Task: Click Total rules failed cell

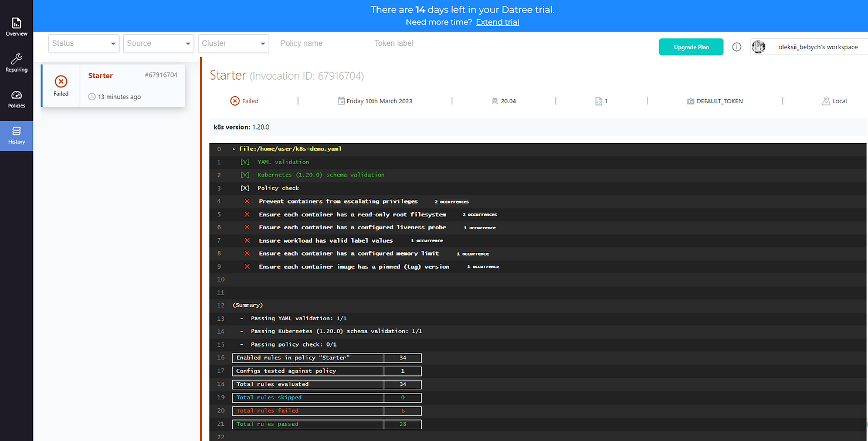Action: point(308,411)
